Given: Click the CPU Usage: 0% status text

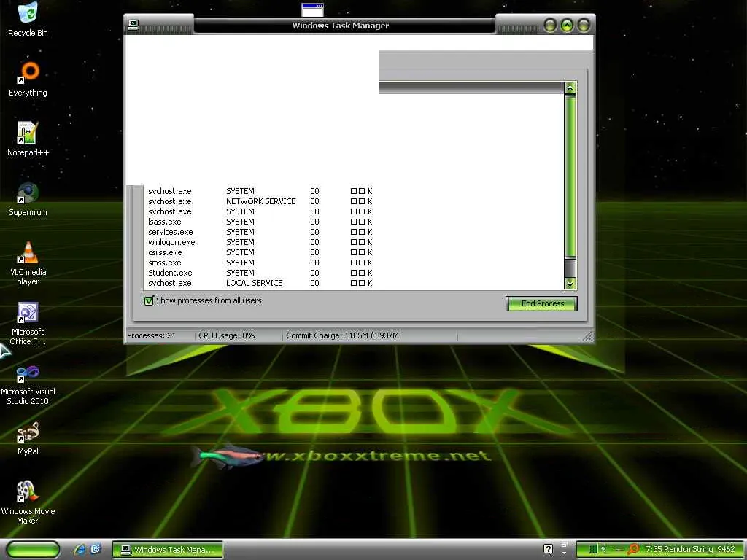Looking at the screenshot, I should pyautogui.click(x=226, y=335).
